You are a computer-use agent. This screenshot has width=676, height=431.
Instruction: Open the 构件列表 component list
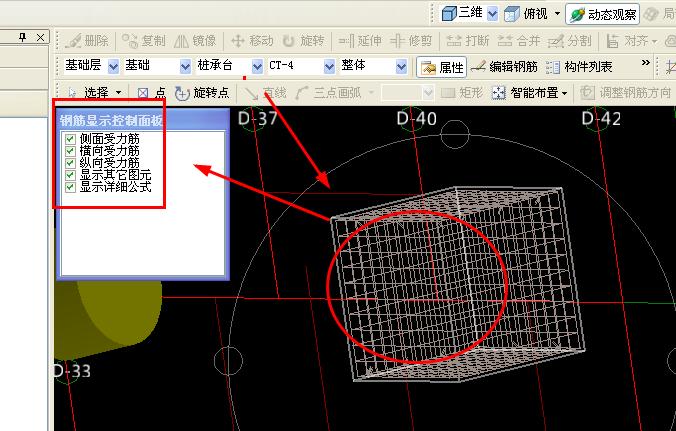pyautogui.click(x=579, y=67)
